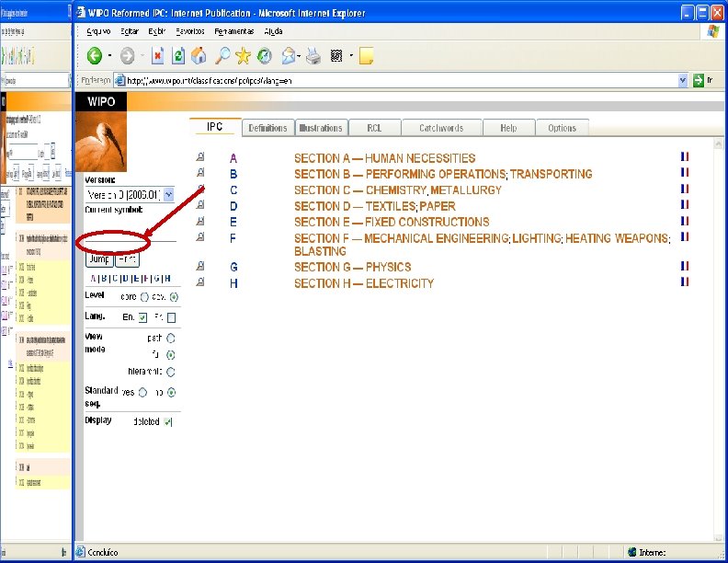Viewport: 728px width, 563px height.
Task: Select hierarchic view mode radio
Action: (x=171, y=372)
